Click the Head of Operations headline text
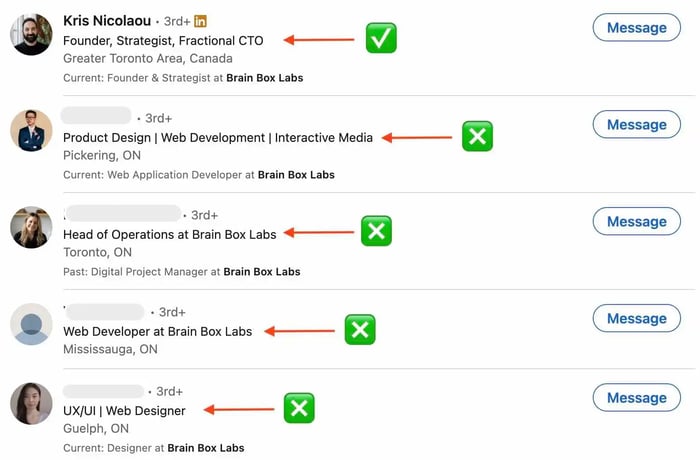Viewport: 700px width, 460px height. (x=169, y=235)
